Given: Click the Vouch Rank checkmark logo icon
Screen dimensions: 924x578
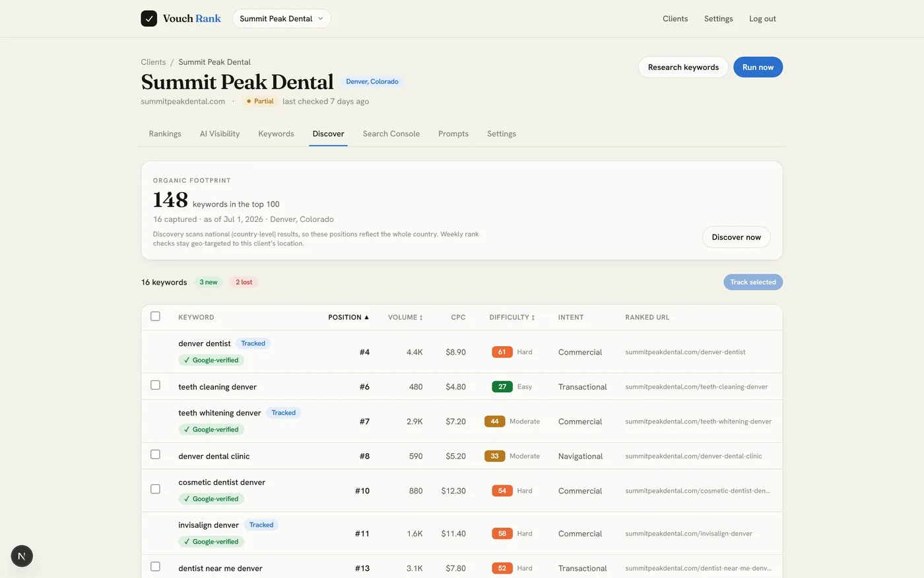Looking at the screenshot, I should coord(148,18).
